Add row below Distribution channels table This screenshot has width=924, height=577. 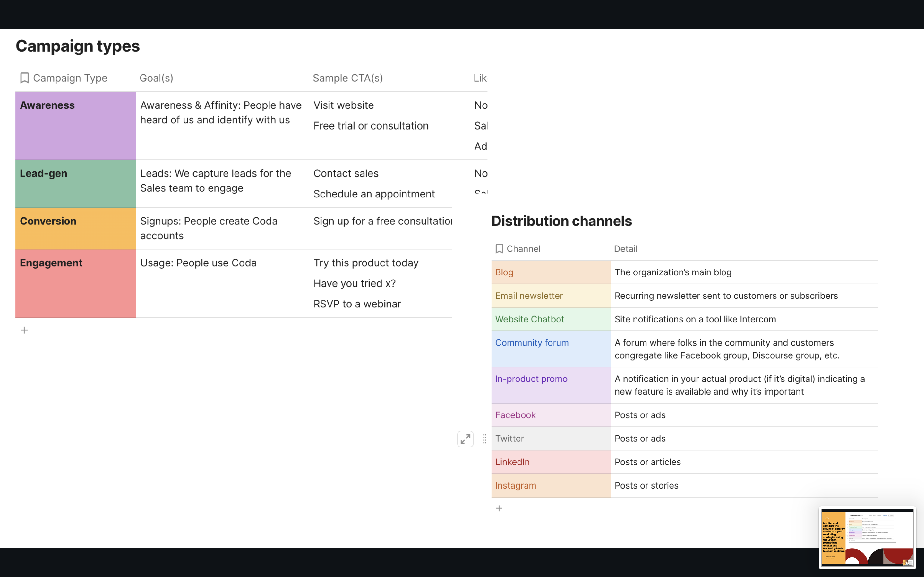pyautogui.click(x=499, y=508)
